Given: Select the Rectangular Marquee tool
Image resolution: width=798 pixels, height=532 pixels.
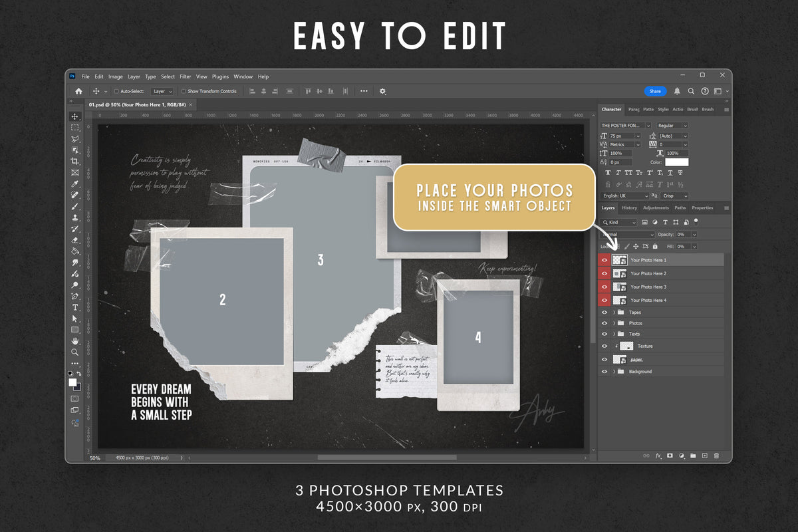Looking at the screenshot, I should tap(75, 128).
